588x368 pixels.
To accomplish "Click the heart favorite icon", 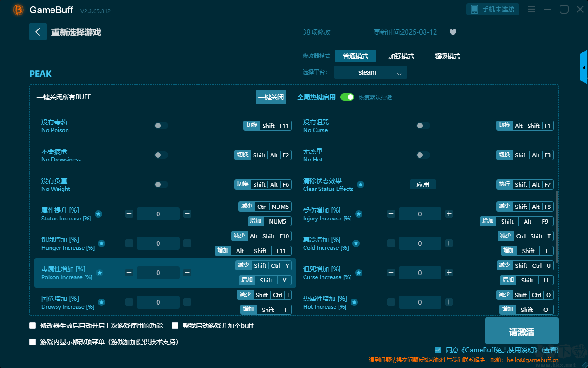I will click(x=453, y=32).
